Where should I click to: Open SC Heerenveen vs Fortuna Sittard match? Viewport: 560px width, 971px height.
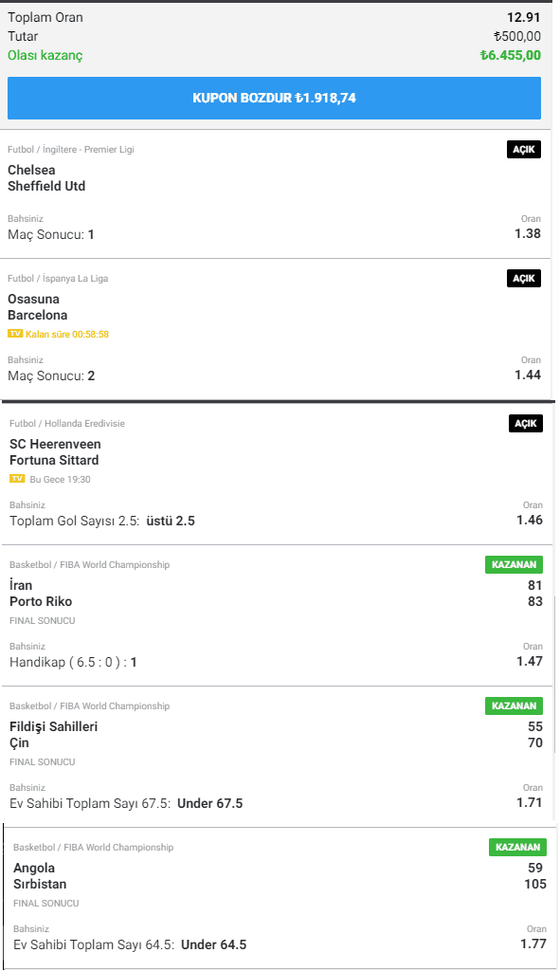point(55,452)
